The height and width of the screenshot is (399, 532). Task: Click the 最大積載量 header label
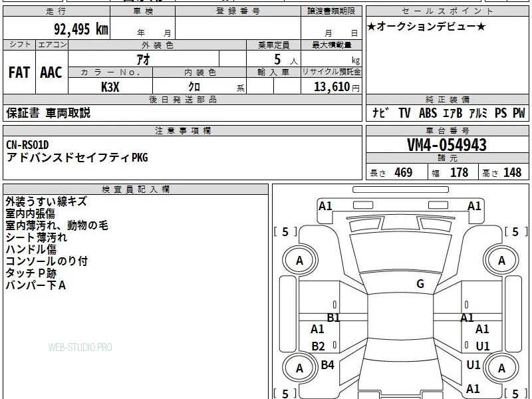pos(331,45)
